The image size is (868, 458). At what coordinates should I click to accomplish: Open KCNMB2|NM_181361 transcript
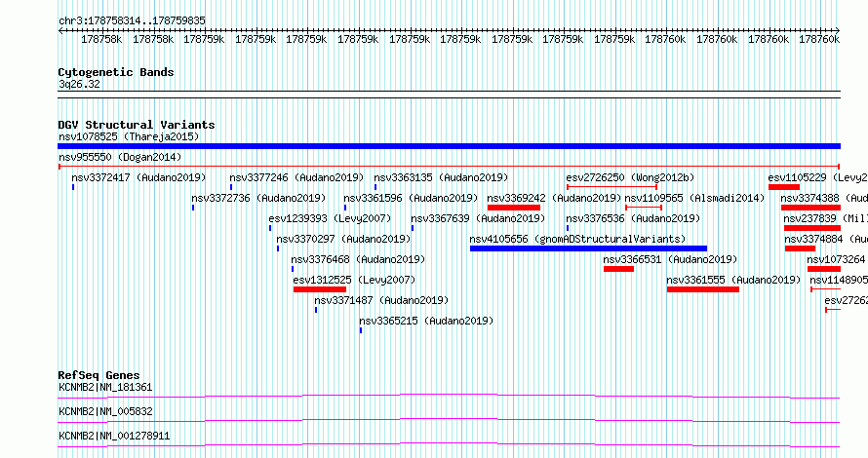click(105, 387)
